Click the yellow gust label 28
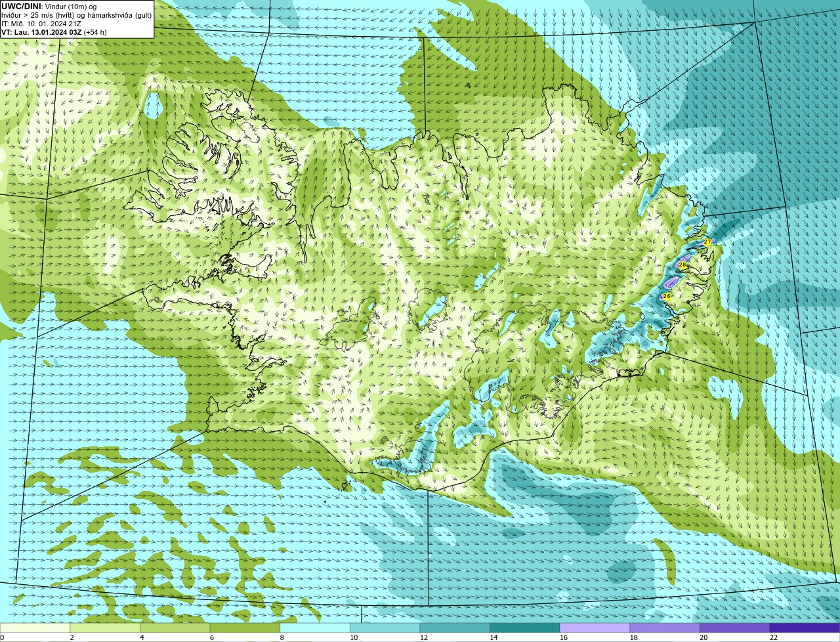This screenshot has width=840, height=642. [682, 265]
